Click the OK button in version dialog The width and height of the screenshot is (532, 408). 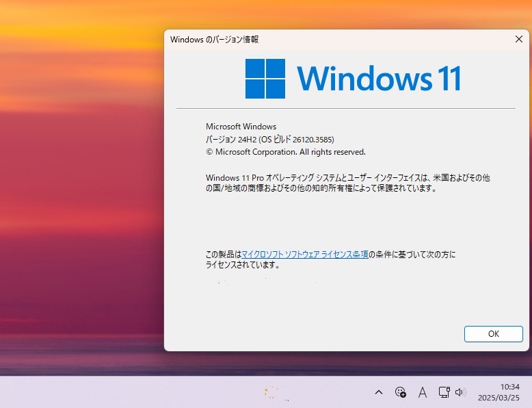493,334
